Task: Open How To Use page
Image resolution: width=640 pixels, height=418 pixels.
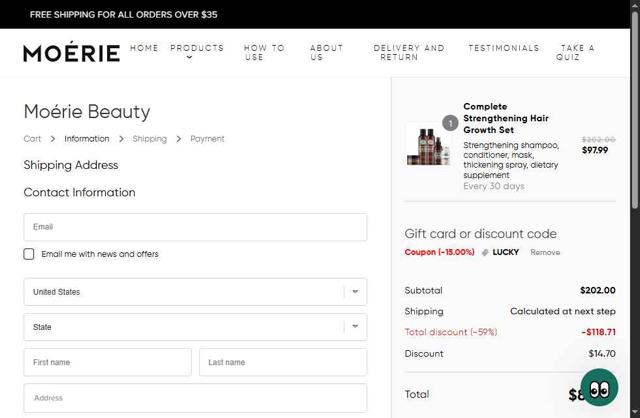Action: coord(264,53)
